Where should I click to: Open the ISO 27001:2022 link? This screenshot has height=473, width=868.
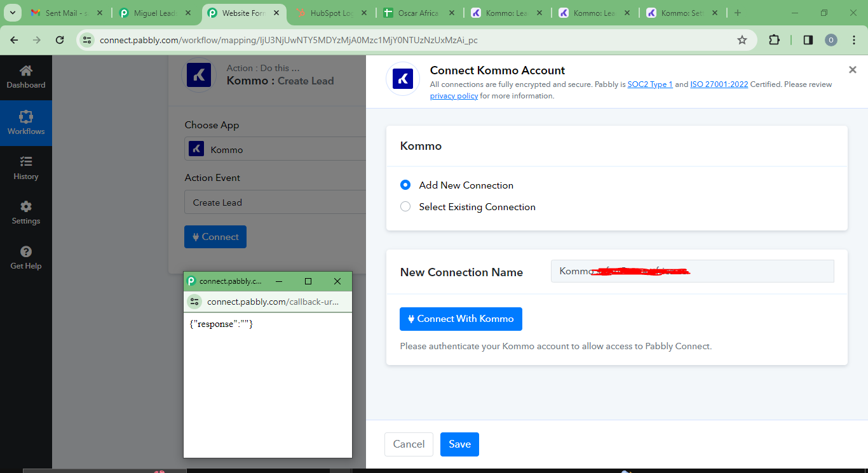(x=719, y=84)
